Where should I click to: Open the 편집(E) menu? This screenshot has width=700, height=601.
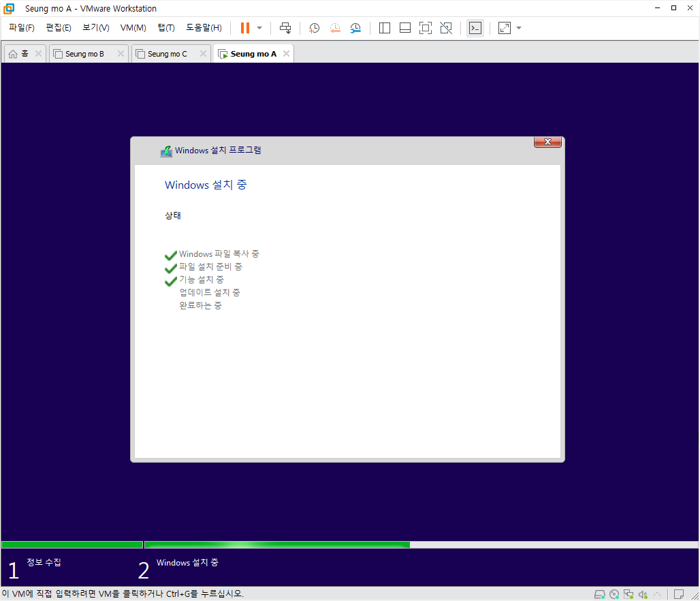(x=59, y=28)
